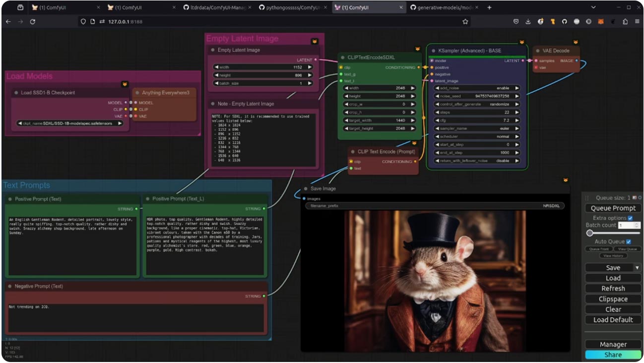
Task: Click the Batch count slider handle
Action: (589, 233)
